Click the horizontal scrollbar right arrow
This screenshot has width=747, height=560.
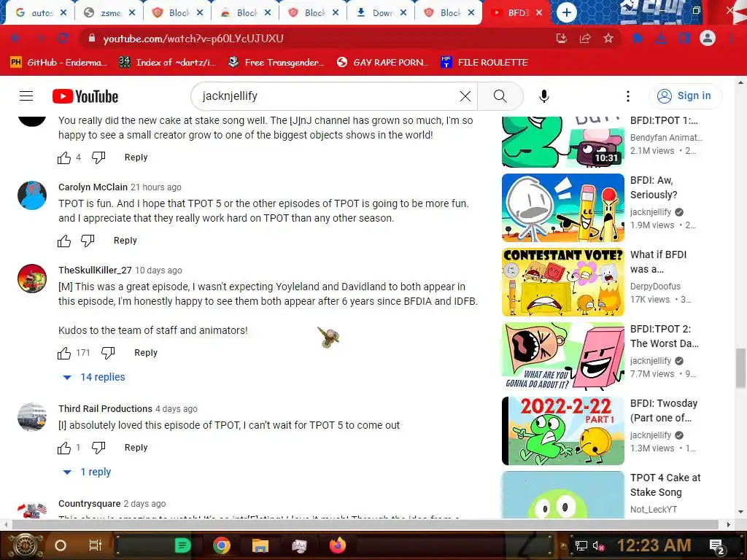tap(729, 524)
